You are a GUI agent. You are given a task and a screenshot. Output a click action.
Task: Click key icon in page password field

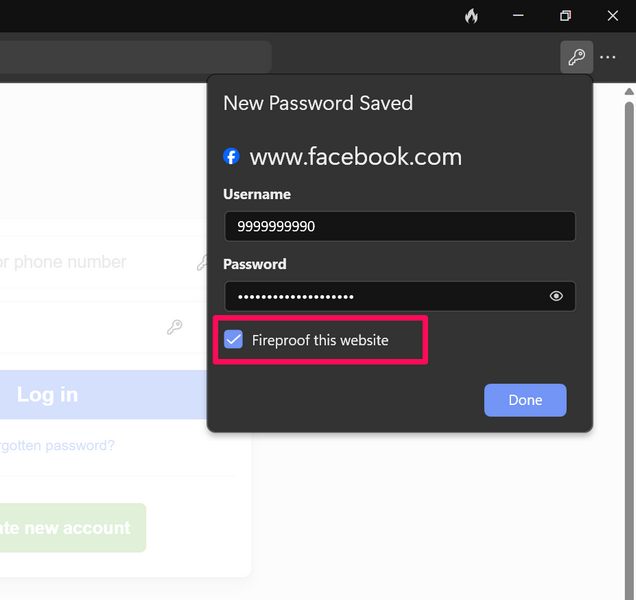[x=174, y=327]
